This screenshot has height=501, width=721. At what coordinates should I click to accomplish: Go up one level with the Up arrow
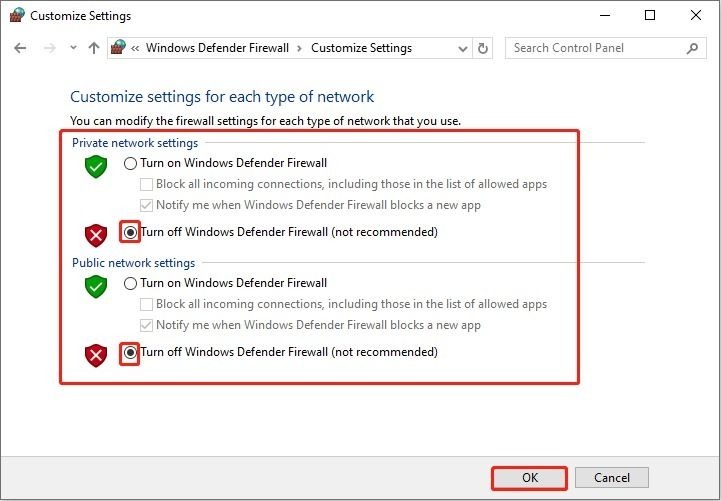94,48
